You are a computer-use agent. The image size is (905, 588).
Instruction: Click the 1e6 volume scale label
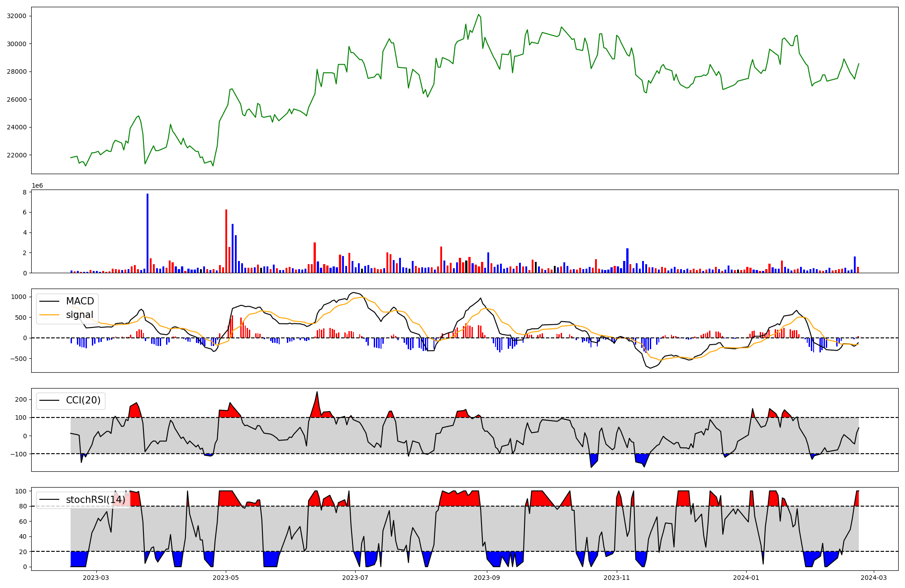[37, 186]
